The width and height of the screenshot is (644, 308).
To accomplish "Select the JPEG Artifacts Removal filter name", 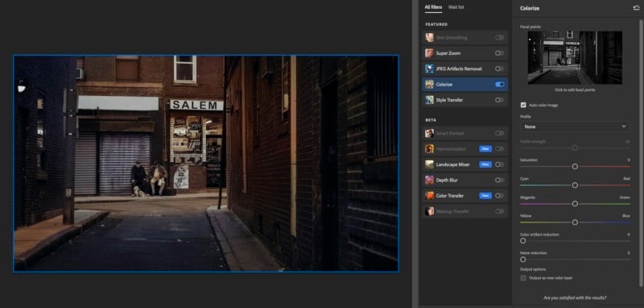I will point(459,69).
